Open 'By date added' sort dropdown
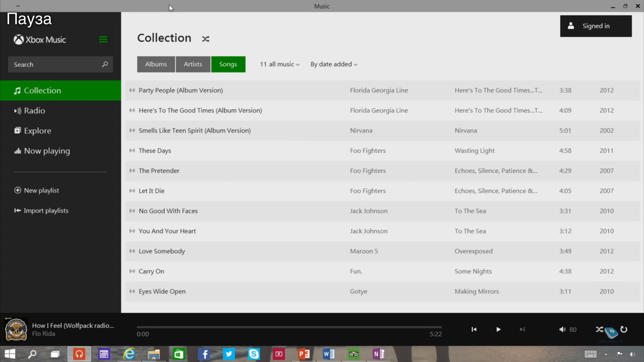This screenshot has width=644, height=362. point(334,64)
